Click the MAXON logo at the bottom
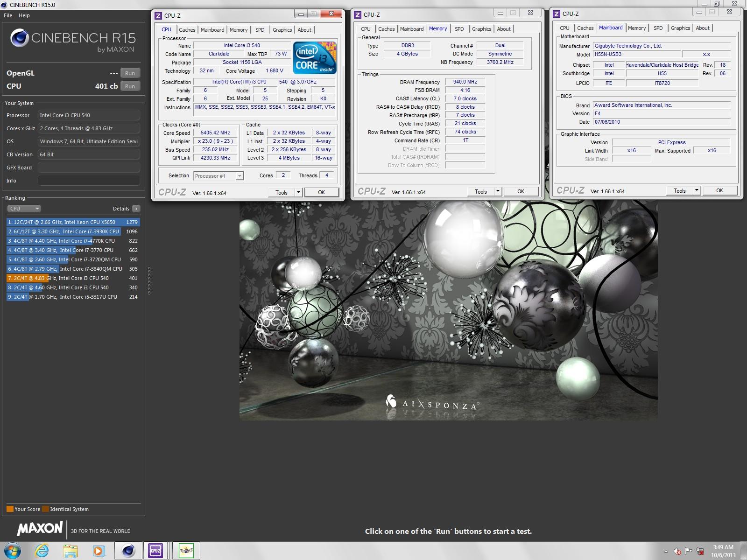This screenshot has height=560, width=747. (40, 528)
